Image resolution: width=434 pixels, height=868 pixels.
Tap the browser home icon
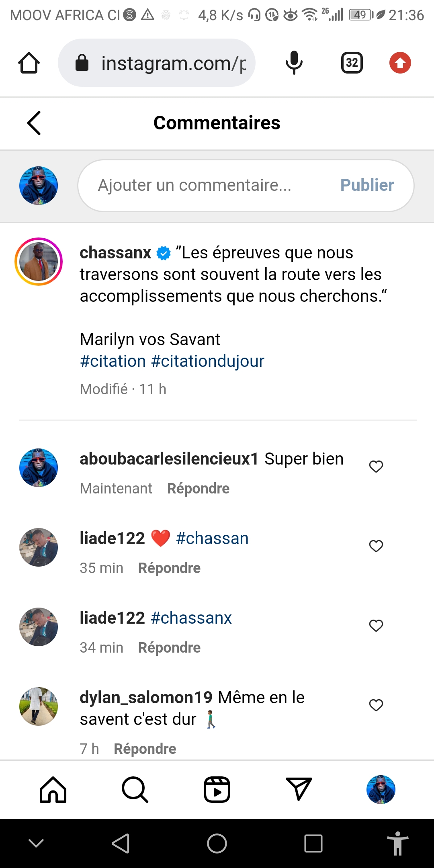(x=29, y=63)
